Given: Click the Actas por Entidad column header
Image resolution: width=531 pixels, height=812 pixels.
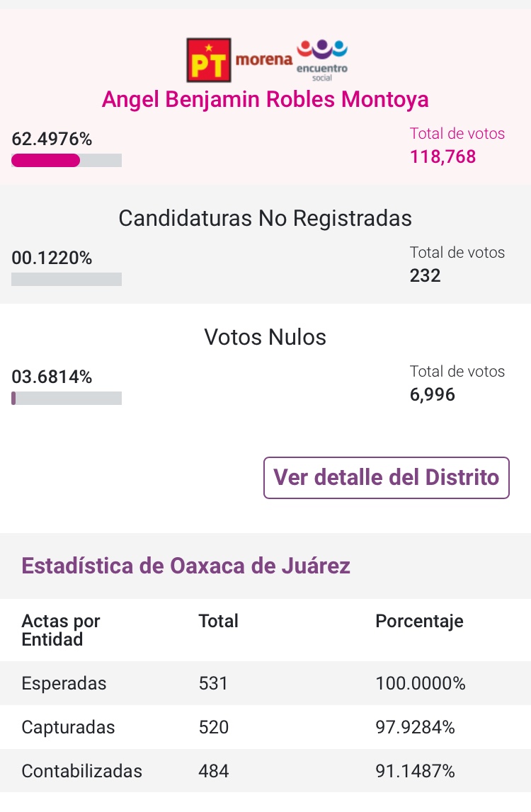Looking at the screenshot, I should coord(61,630).
